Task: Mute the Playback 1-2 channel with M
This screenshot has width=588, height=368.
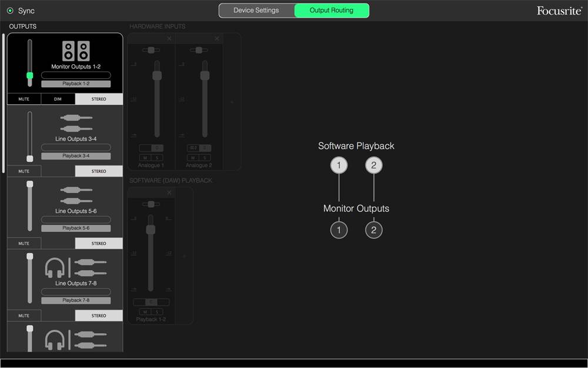Action: coord(145,311)
